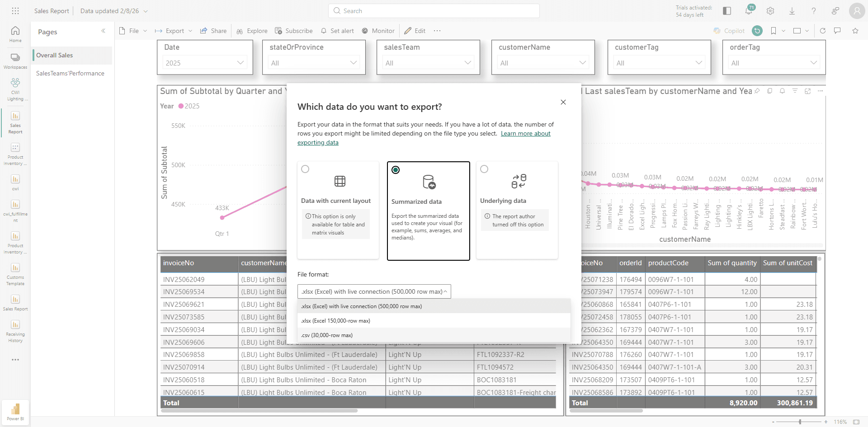Viewport: 868px width, 427px height.
Task: Click the bookmark icon in toolbar
Action: point(774,31)
